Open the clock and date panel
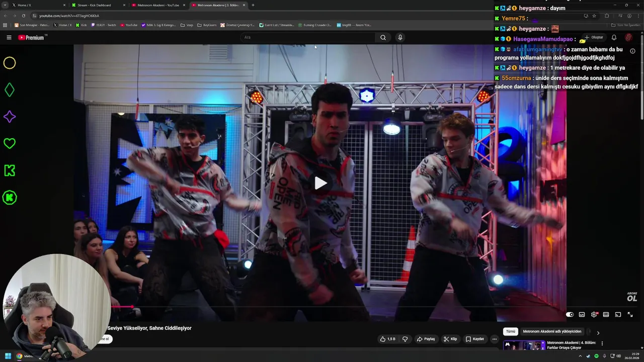 [632, 356]
